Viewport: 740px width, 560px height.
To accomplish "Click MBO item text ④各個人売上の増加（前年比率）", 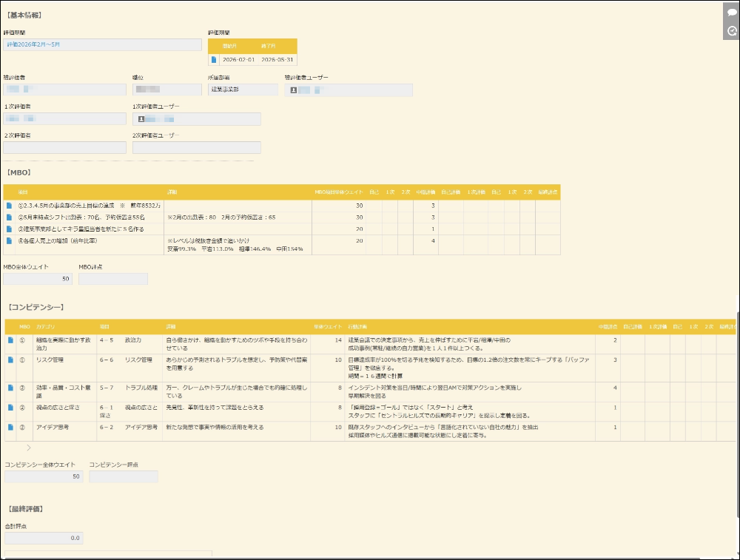I will coord(58,241).
